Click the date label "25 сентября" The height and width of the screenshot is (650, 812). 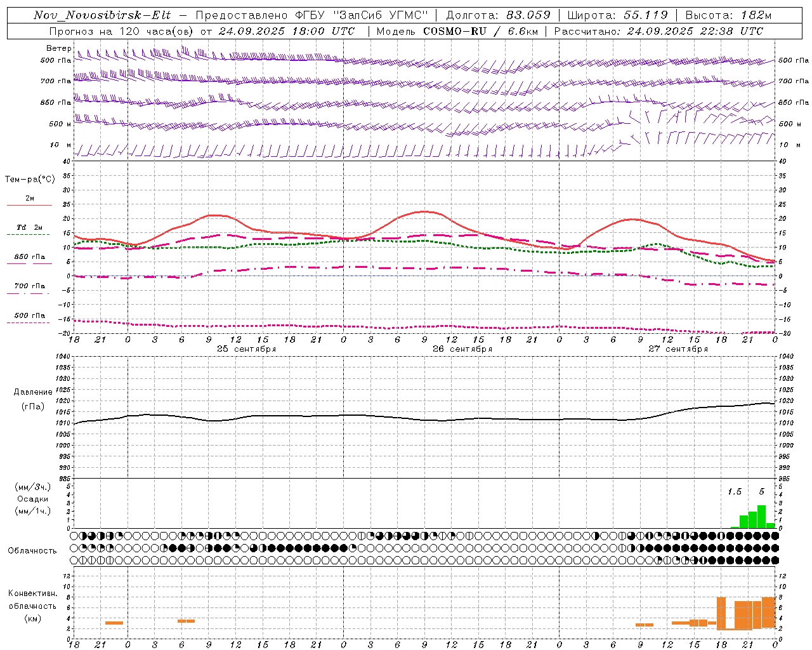pyautogui.click(x=246, y=349)
